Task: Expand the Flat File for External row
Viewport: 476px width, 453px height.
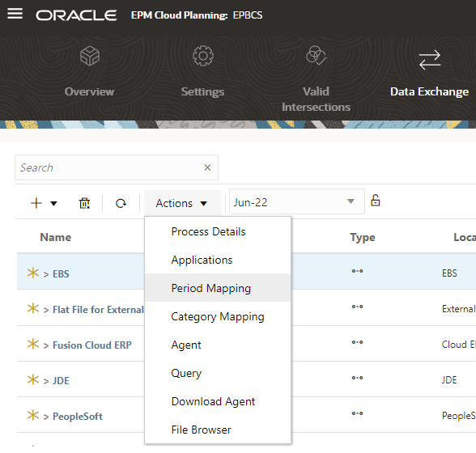Action: (46, 310)
